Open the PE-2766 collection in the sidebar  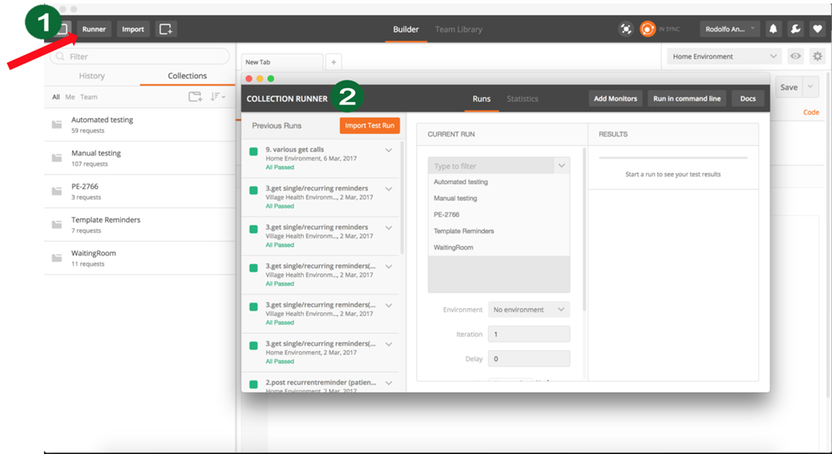tap(140, 191)
